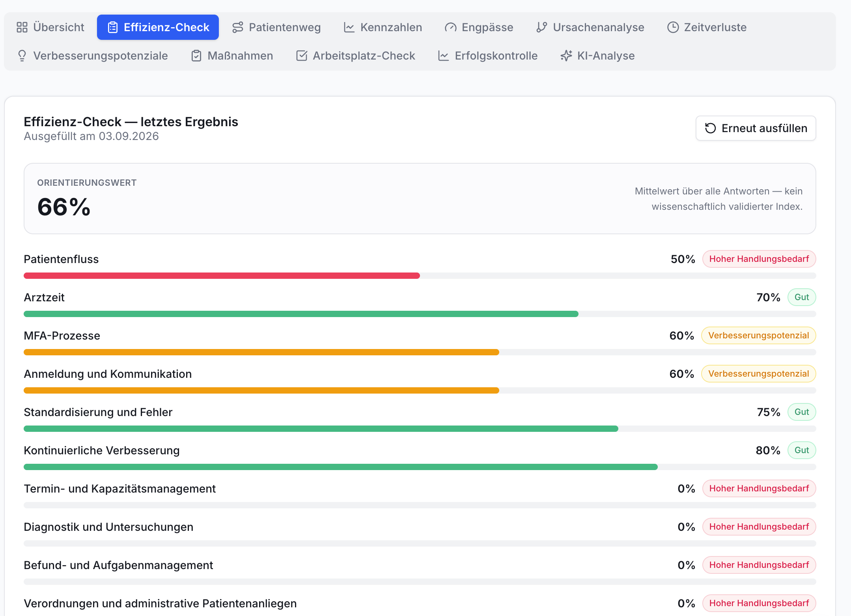Click the refresh icon in Erneut ausfüllen
The image size is (851, 616).
pyautogui.click(x=710, y=128)
